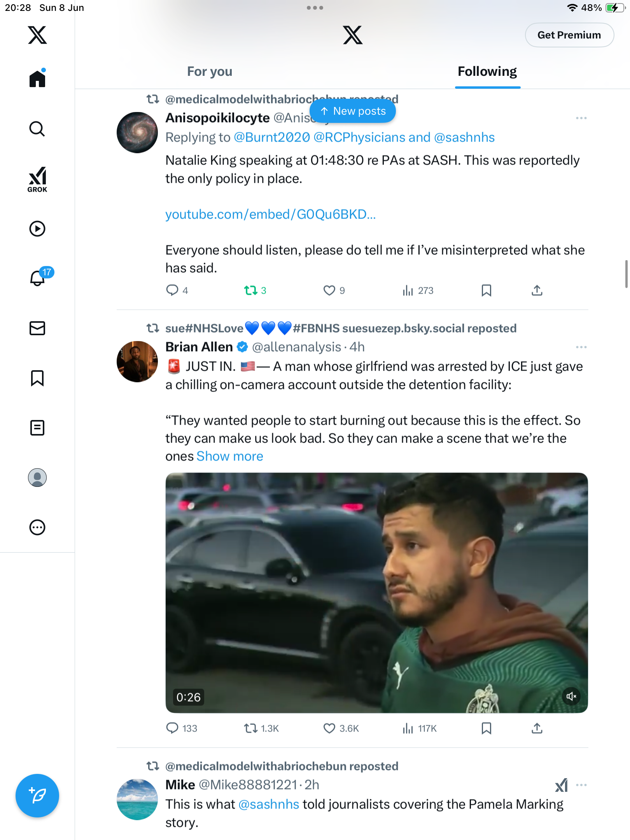Open more options on Brian Allen's post
This screenshot has width=630, height=840.
click(581, 347)
